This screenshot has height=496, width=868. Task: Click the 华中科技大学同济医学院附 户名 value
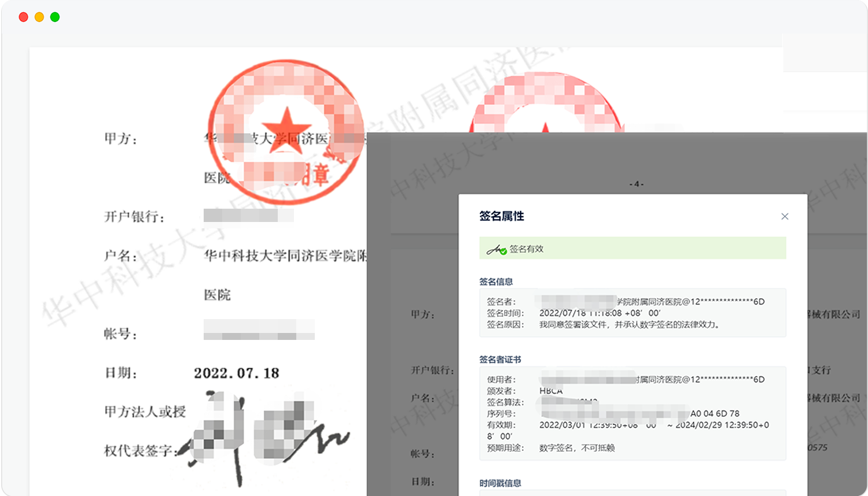pyautogui.click(x=285, y=256)
